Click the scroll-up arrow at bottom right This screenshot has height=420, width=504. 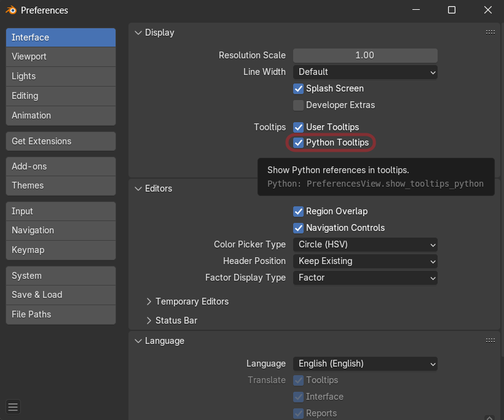[x=489, y=418]
